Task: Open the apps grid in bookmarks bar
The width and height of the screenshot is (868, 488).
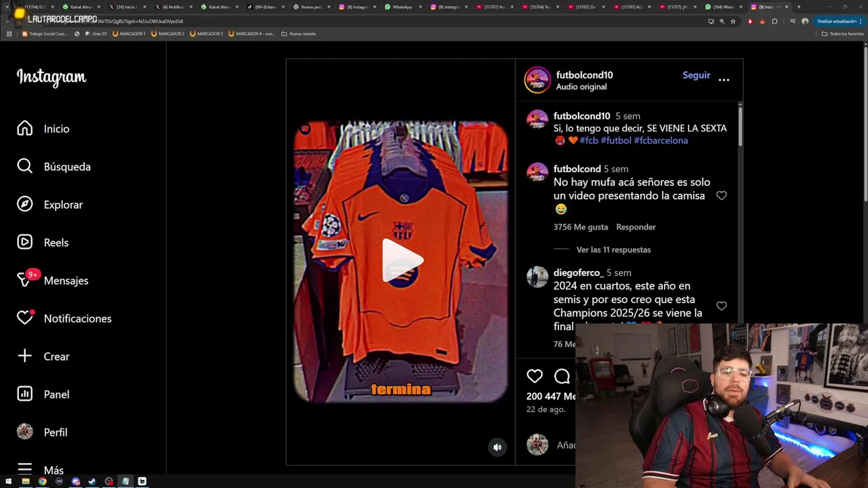Action: [9, 34]
